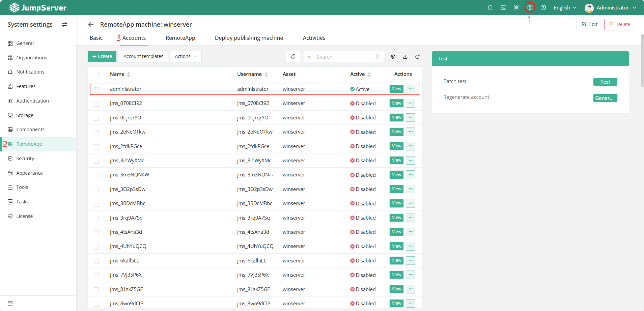Toggle the System settings switch-view icon
644x311 pixels.
(64, 24)
